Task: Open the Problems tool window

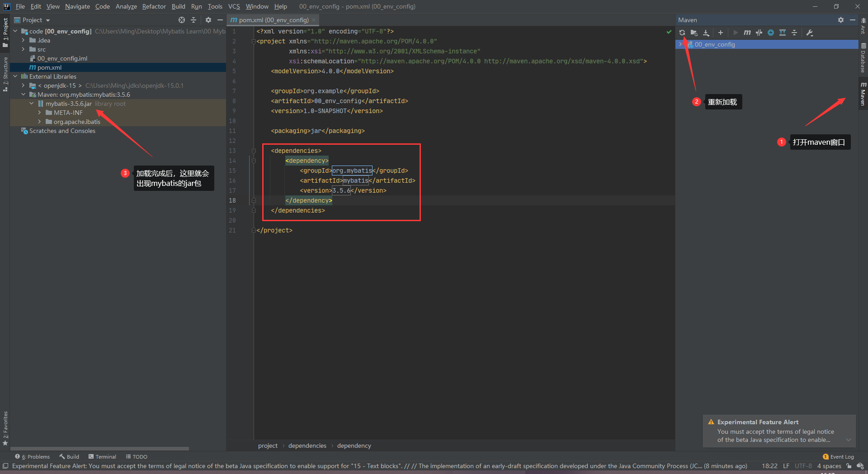Action: pyautogui.click(x=33, y=457)
